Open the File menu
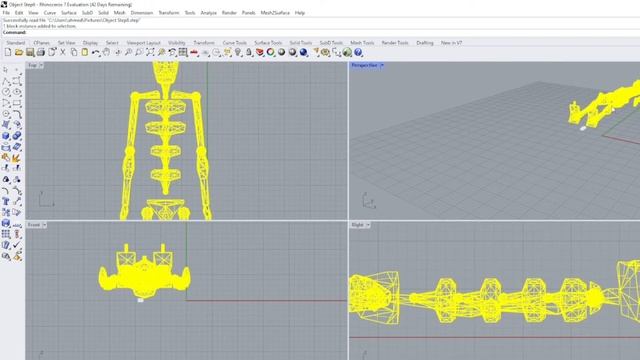 [x=6, y=13]
